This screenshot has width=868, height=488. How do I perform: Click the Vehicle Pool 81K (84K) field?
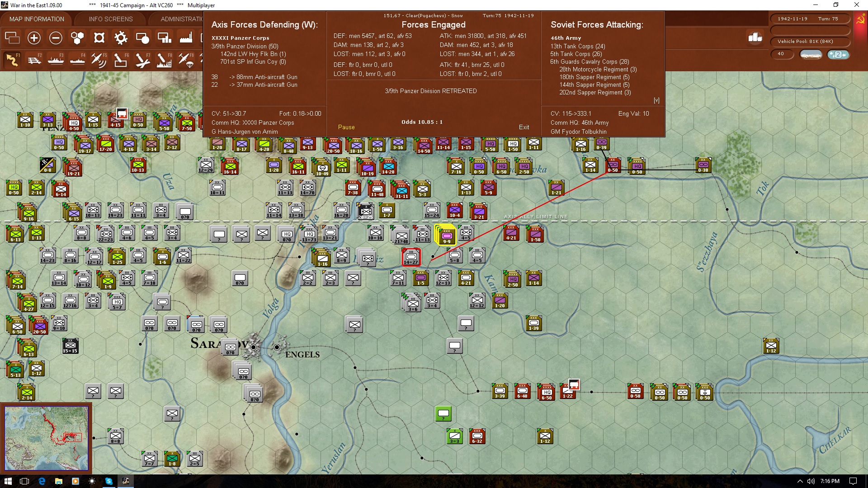pyautogui.click(x=810, y=42)
